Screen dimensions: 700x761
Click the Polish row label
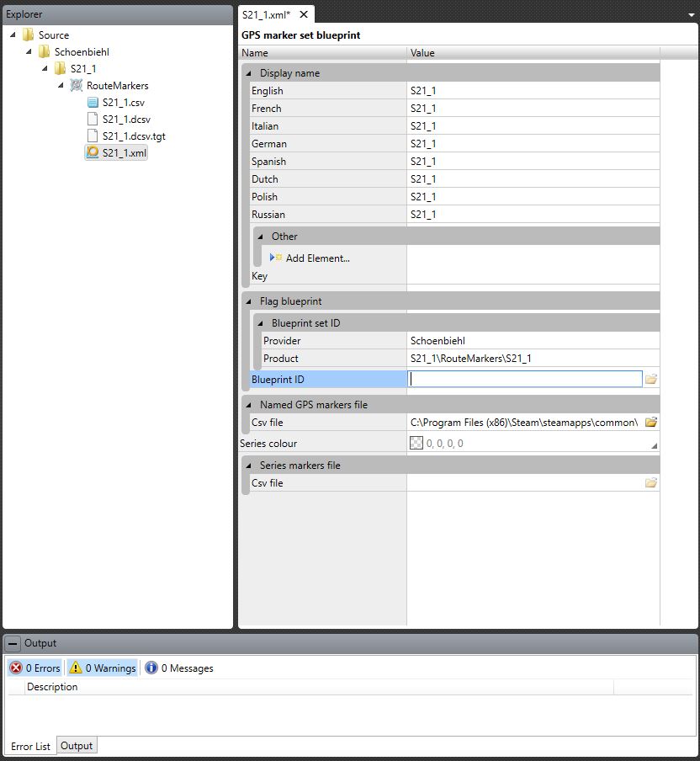coord(264,196)
